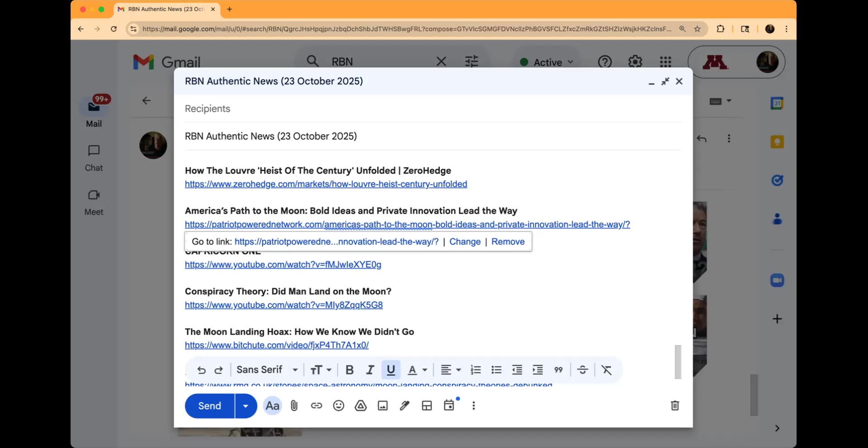The image size is (868, 448).
Task: Open compose more options menu
Action: 474,406
